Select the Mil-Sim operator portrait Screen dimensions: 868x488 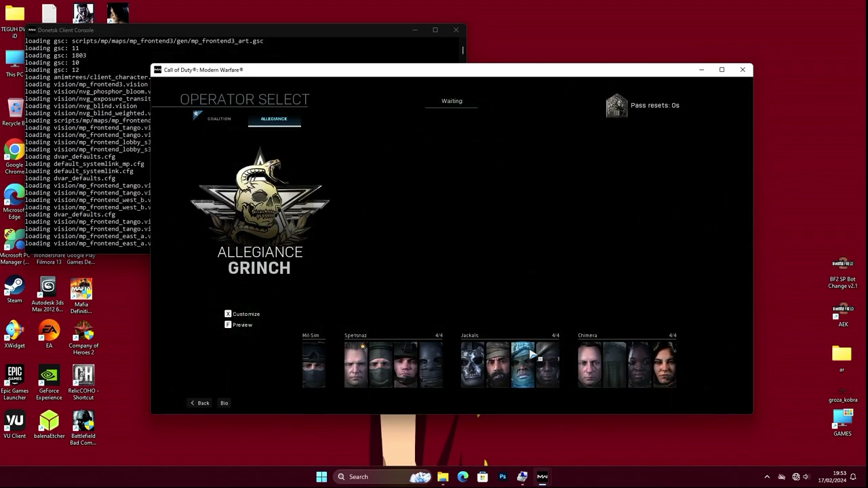313,365
